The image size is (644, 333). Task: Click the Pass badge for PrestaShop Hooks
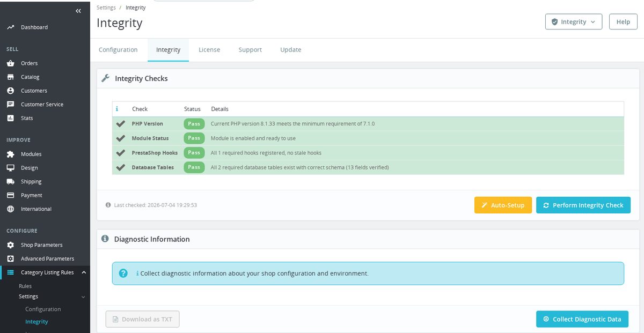pos(194,152)
